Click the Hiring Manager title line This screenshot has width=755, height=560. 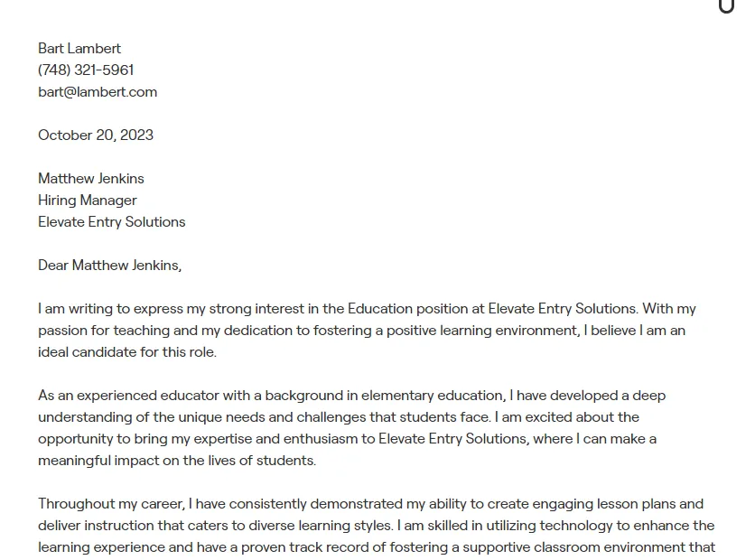(x=88, y=201)
